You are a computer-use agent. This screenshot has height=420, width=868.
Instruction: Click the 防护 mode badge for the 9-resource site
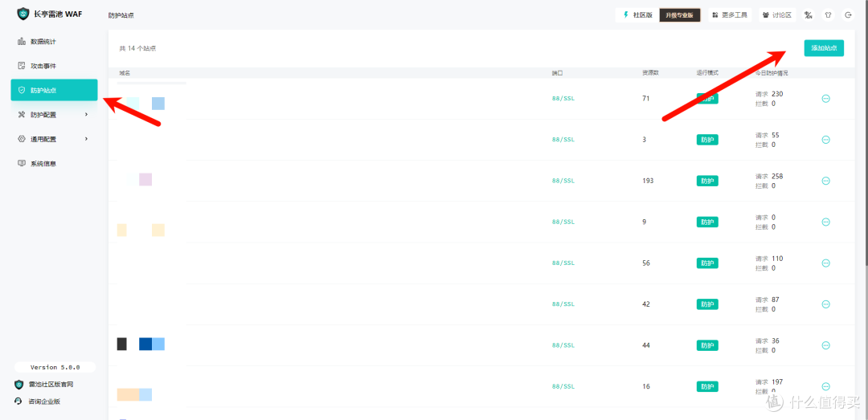point(707,222)
